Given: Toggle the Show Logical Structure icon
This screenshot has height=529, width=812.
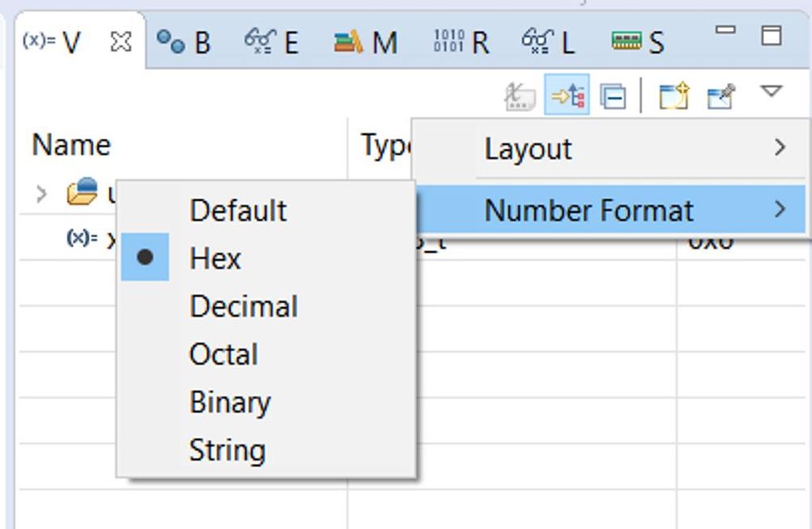Looking at the screenshot, I should point(567,97).
